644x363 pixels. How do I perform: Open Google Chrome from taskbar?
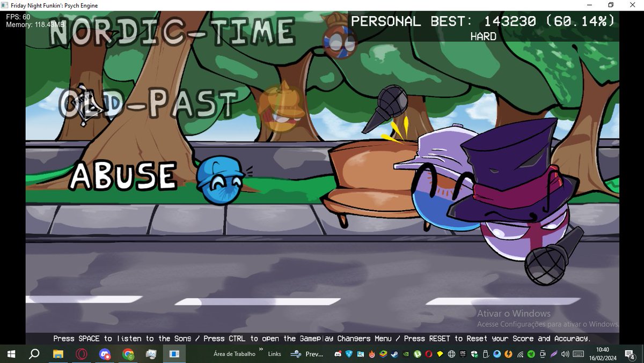point(128,354)
